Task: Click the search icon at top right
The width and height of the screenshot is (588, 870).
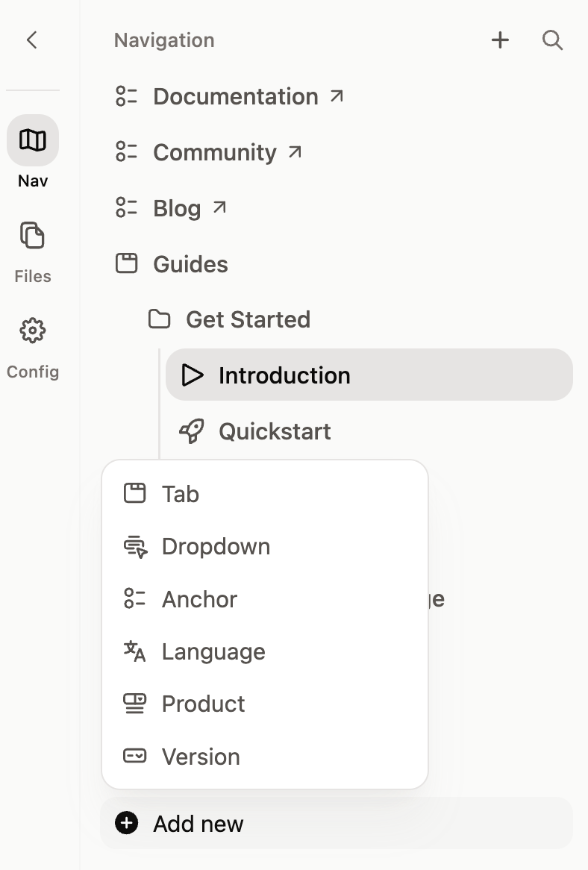Action: [x=552, y=40]
